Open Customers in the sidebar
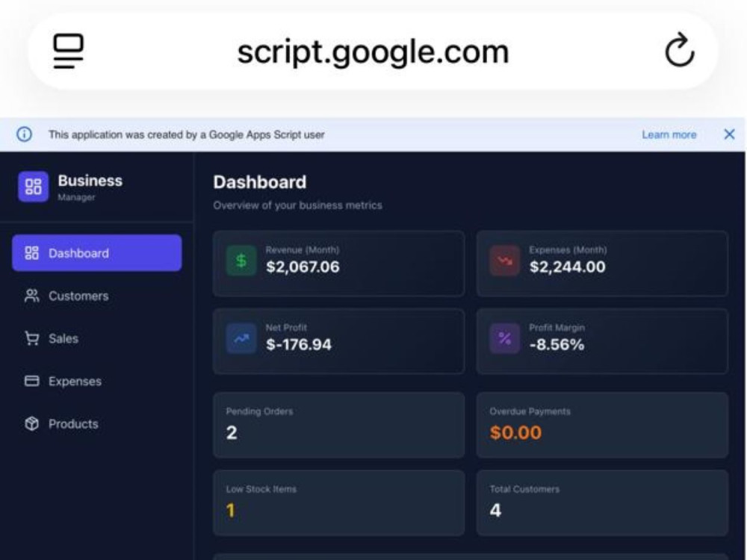 point(96,296)
